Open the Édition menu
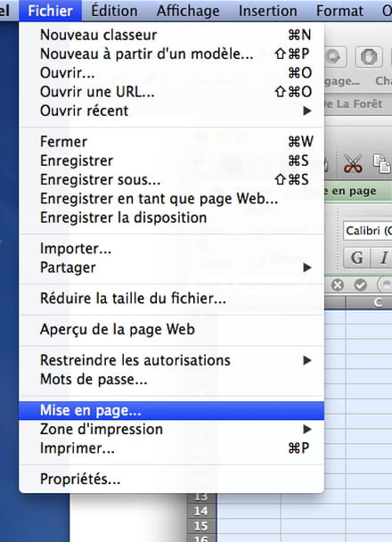This screenshot has height=542, width=392. (x=114, y=11)
